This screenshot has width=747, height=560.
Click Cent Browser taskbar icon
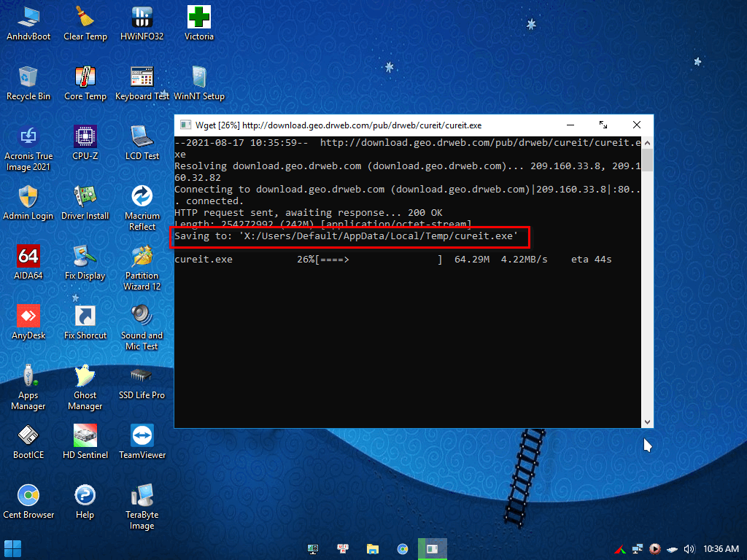pyautogui.click(x=403, y=549)
